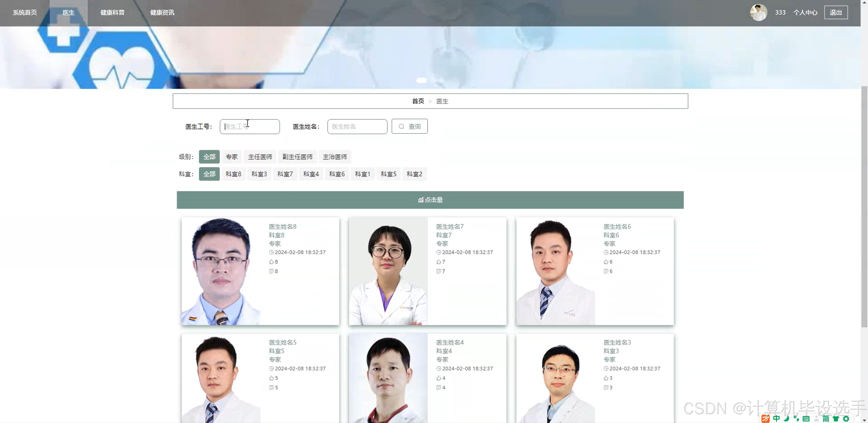Click the clock icon on 医生姓名8 card
868x423 pixels.
(271, 252)
